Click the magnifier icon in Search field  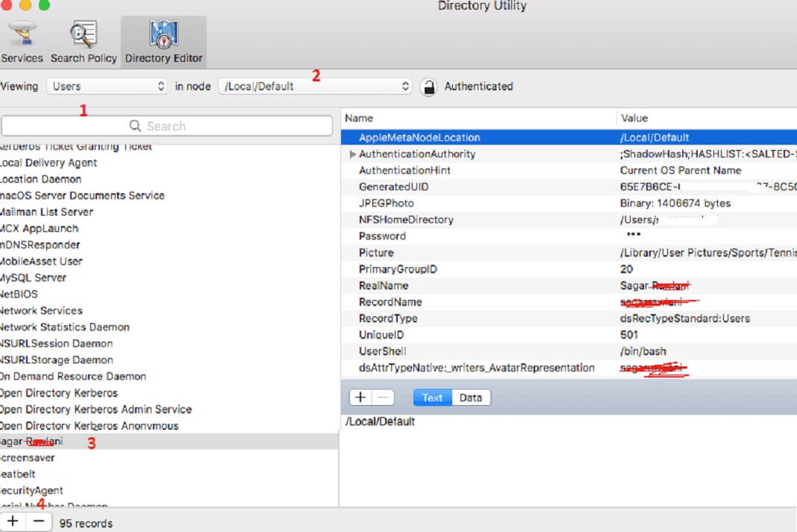click(135, 126)
